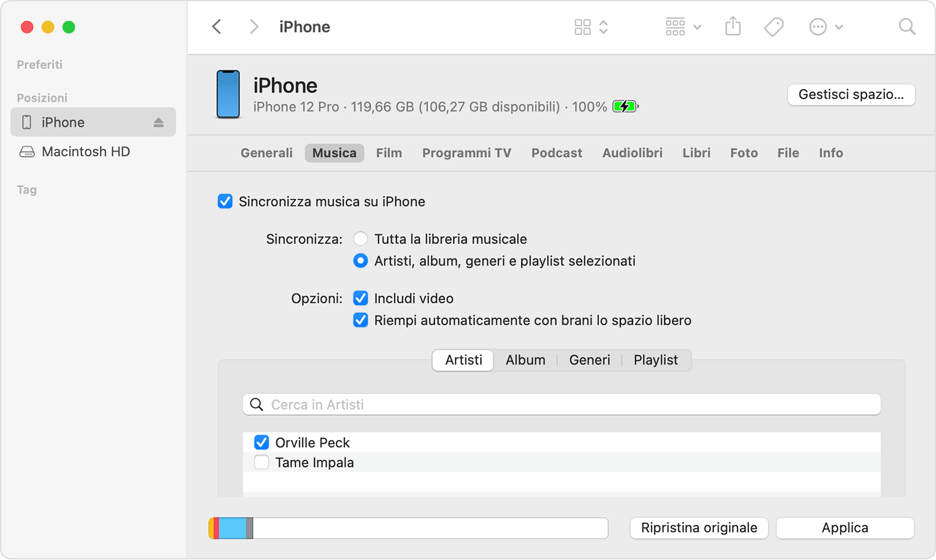936x560 pixels.
Task: Select the Artisti segment
Action: point(463,360)
